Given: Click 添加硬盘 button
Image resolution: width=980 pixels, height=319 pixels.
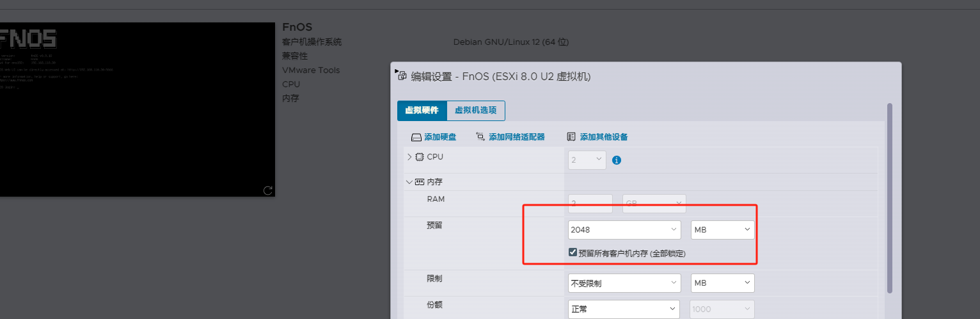Looking at the screenshot, I should click(434, 137).
